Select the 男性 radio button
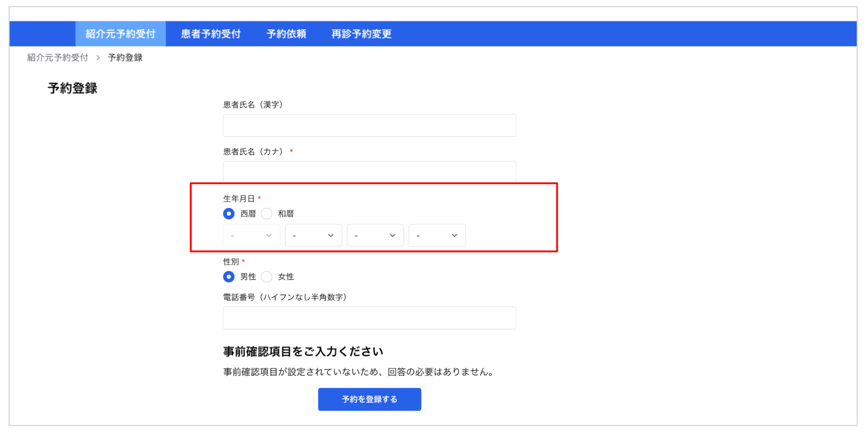The height and width of the screenshot is (446, 868). (229, 276)
